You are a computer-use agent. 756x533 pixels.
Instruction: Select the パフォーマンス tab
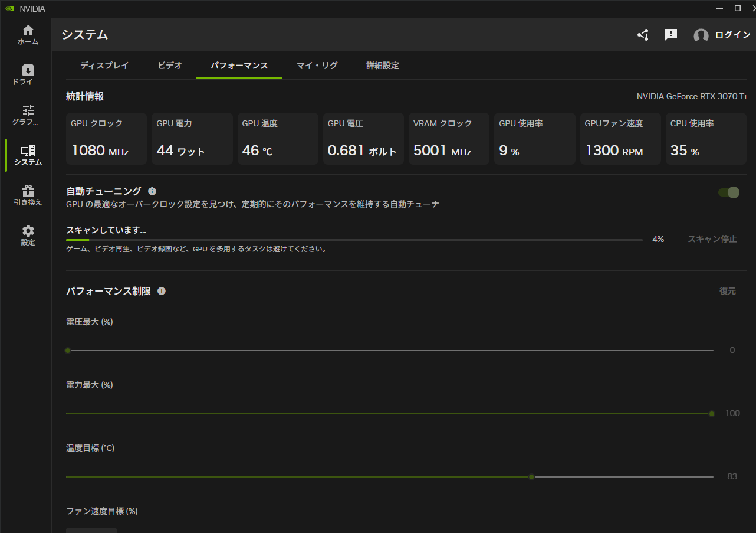click(x=239, y=66)
